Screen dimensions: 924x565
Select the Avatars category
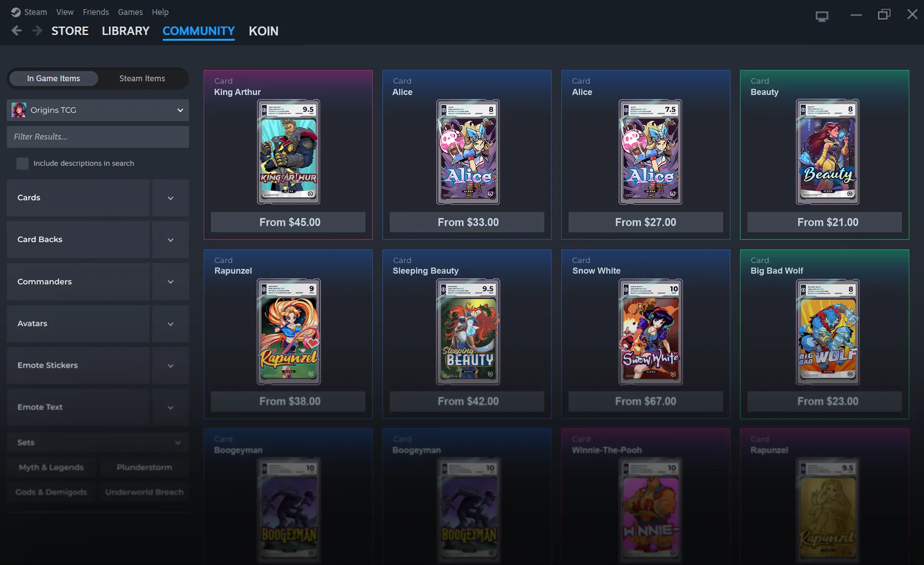click(x=78, y=323)
